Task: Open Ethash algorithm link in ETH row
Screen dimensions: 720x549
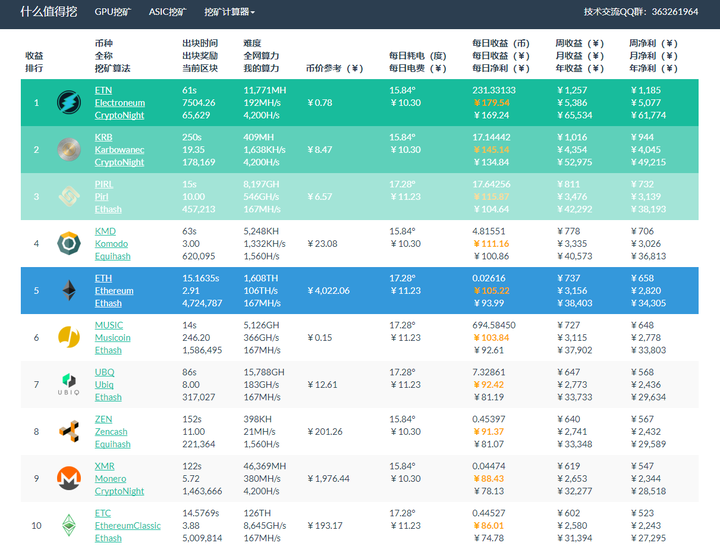Action: 108,303
